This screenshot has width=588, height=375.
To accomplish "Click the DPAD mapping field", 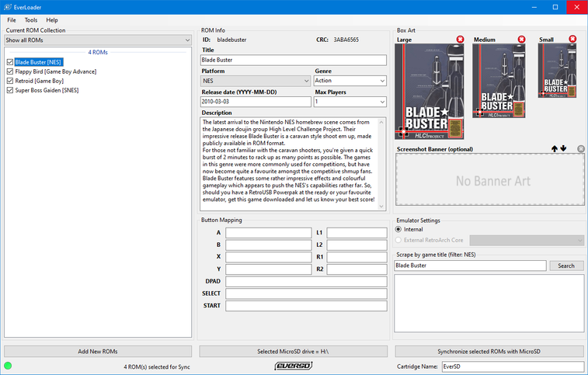I will 306,281.
